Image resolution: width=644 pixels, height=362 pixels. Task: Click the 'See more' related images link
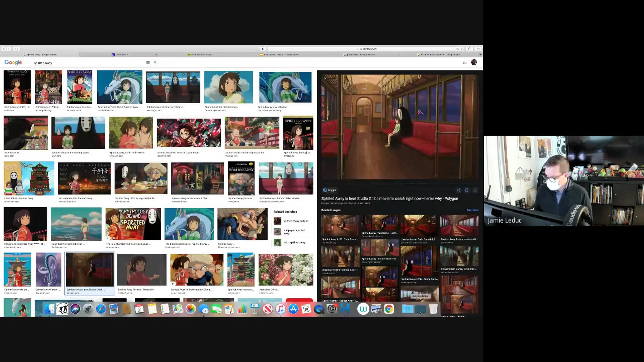point(472,210)
